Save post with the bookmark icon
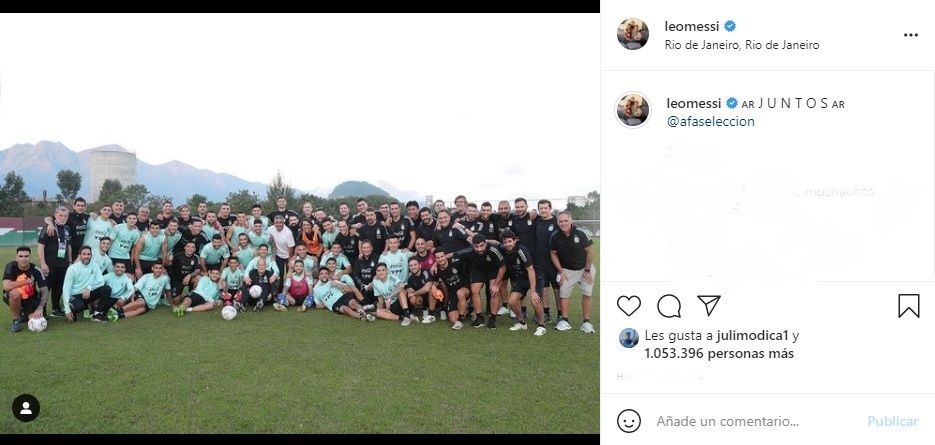The width and height of the screenshot is (935, 445). pos(909,306)
